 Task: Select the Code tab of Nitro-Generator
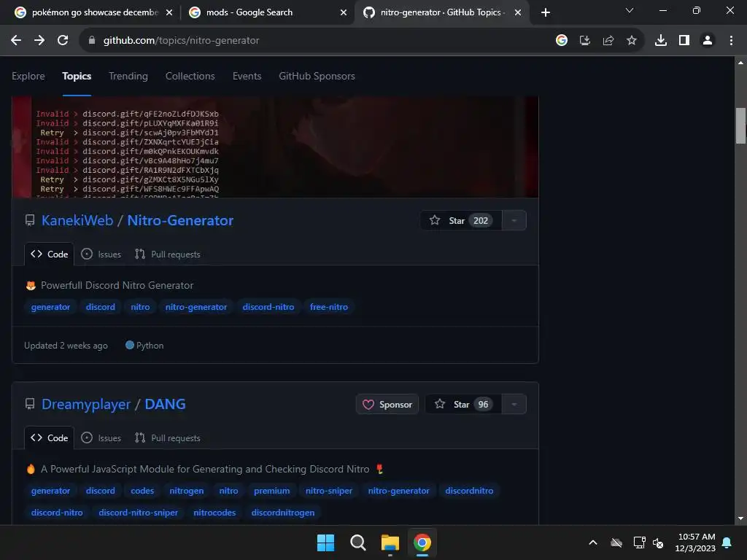[x=49, y=254]
